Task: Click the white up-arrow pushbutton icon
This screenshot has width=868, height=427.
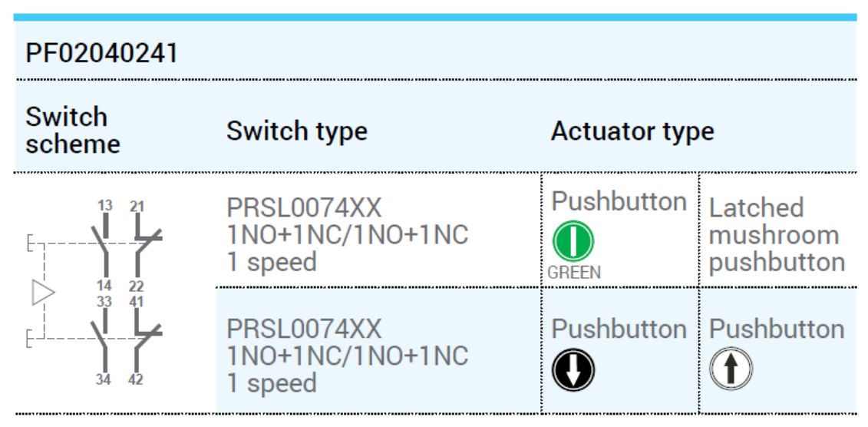Action: pos(731,369)
